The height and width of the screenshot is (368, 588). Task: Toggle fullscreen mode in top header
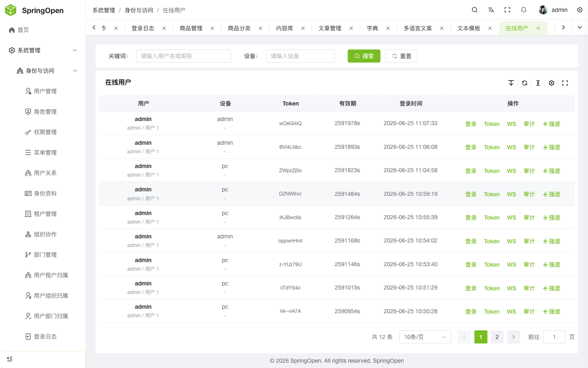pos(507,10)
